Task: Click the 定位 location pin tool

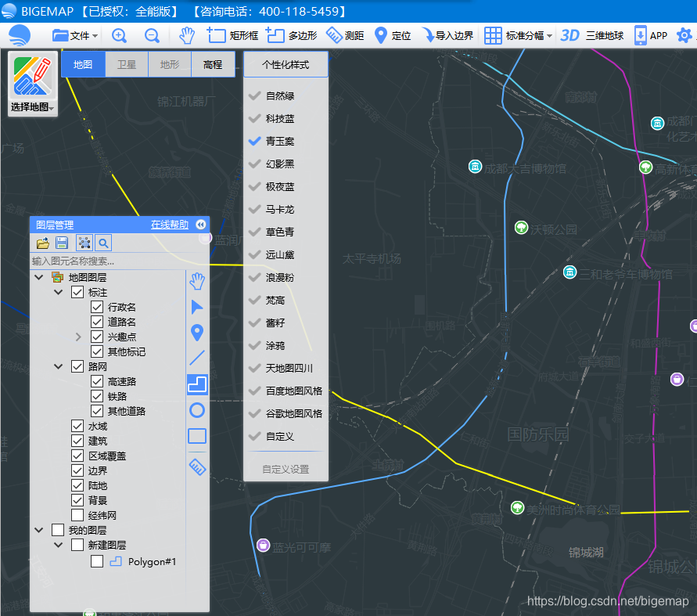Action: (393, 35)
